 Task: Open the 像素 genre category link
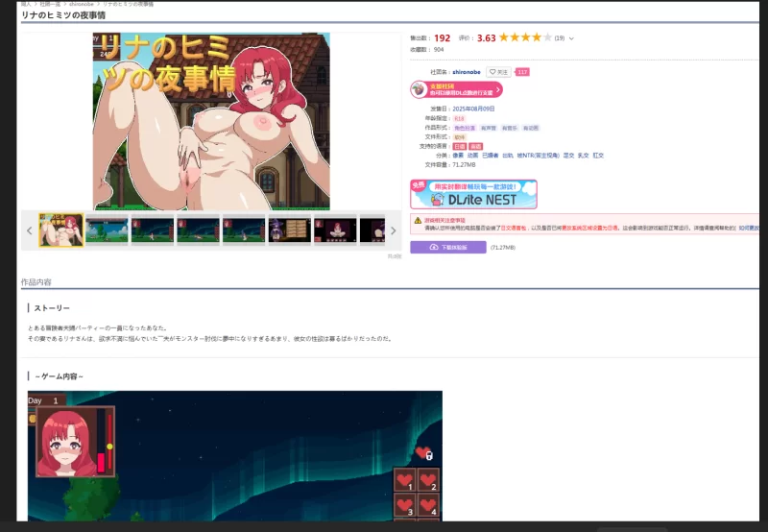(x=458, y=156)
